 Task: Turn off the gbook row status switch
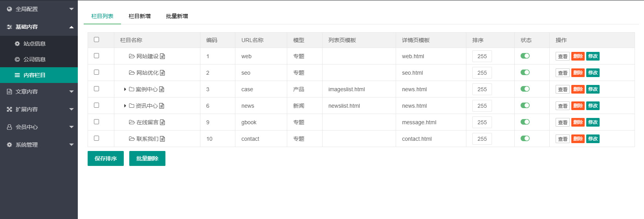[525, 122]
